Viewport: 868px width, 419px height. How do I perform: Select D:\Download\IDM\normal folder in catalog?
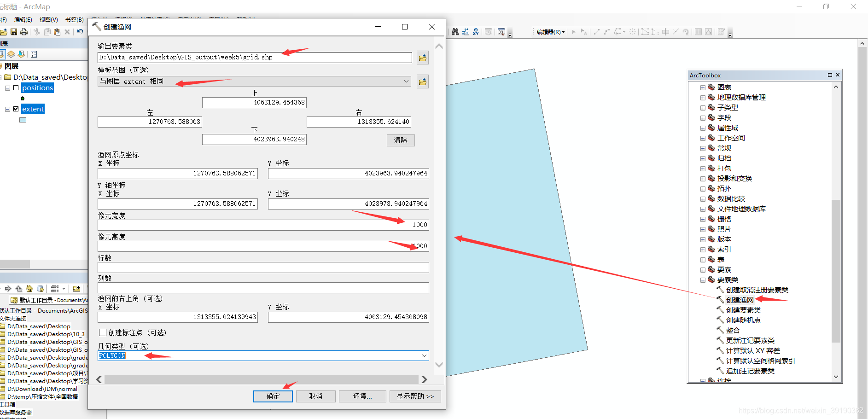click(42, 389)
